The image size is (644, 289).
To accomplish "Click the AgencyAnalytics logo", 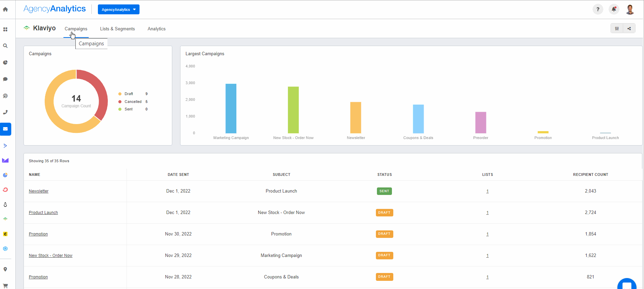I will point(55,9).
